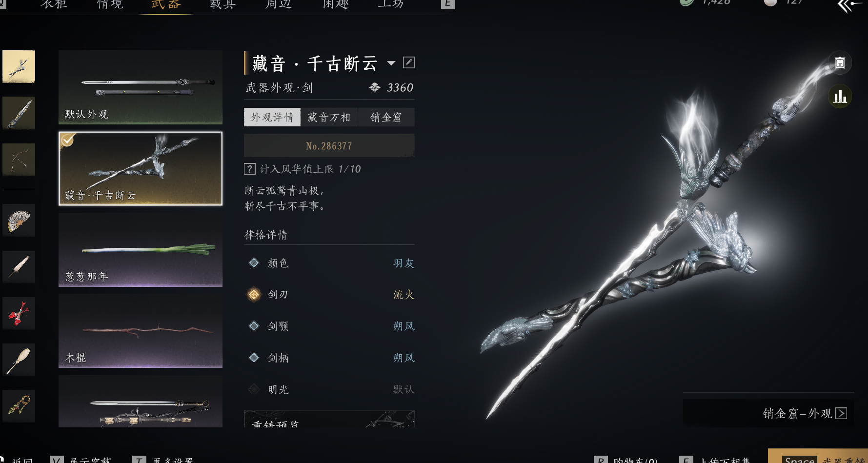Screen dimensions: 868x463
Task: Click the No.286377 serial number bar
Action: (329, 145)
